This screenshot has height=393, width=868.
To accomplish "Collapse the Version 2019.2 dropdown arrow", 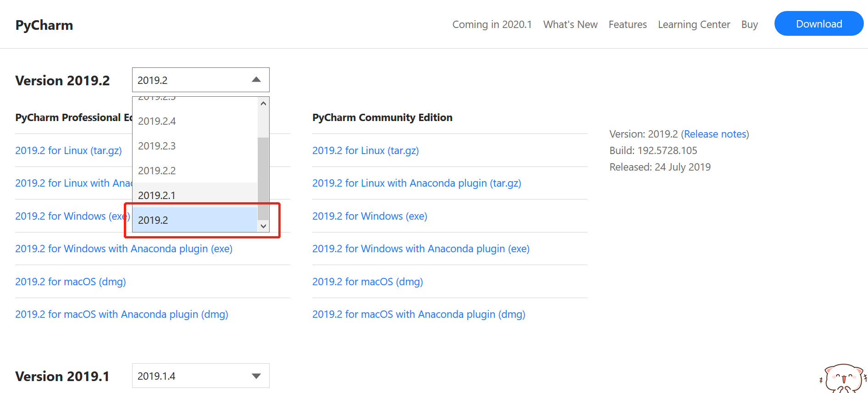I will pos(256,80).
